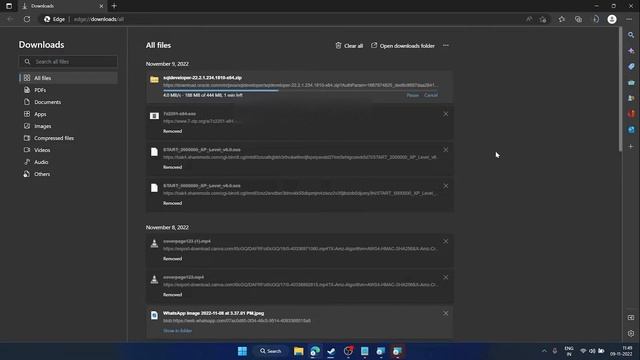Click the Search all files box
640x360 pixels.
[68, 62]
